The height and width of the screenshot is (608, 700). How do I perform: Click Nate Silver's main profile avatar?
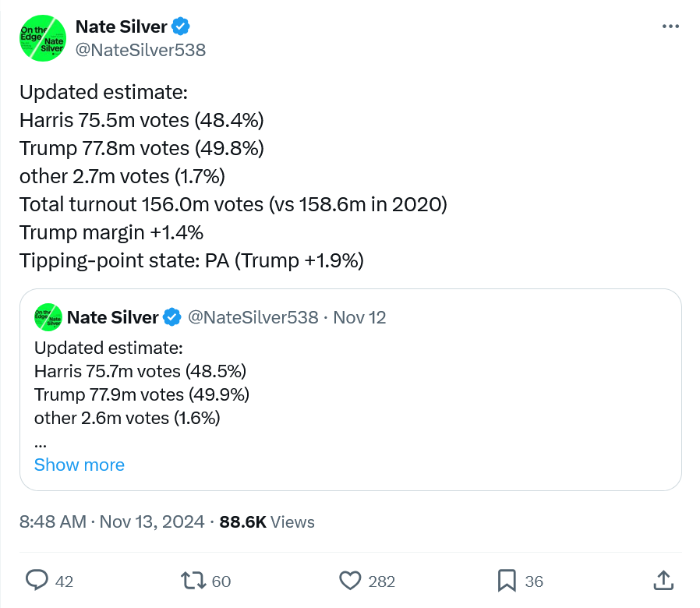[43, 38]
